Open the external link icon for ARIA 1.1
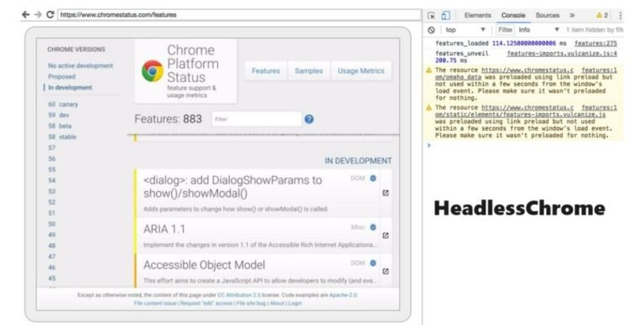Viewport: 644px width, 325px height. [386, 235]
